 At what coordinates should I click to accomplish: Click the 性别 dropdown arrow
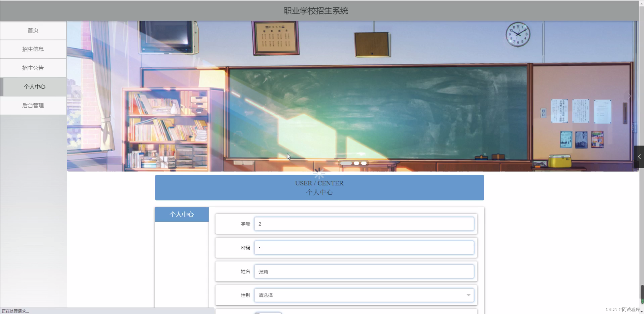pos(468,295)
